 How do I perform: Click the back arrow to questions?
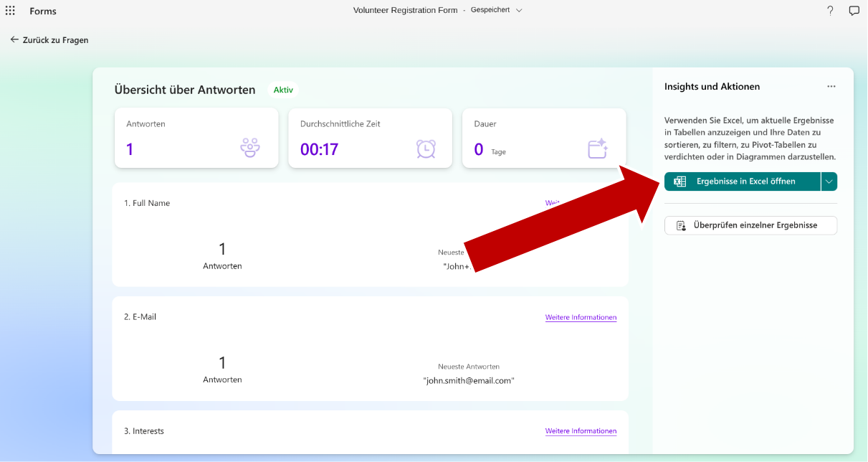(14, 40)
